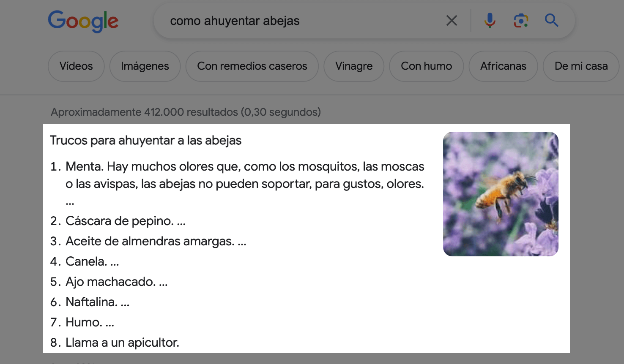Refine search with 'Con humo' chip
Image resolution: width=624 pixels, height=364 pixels.
pos(426,66)
